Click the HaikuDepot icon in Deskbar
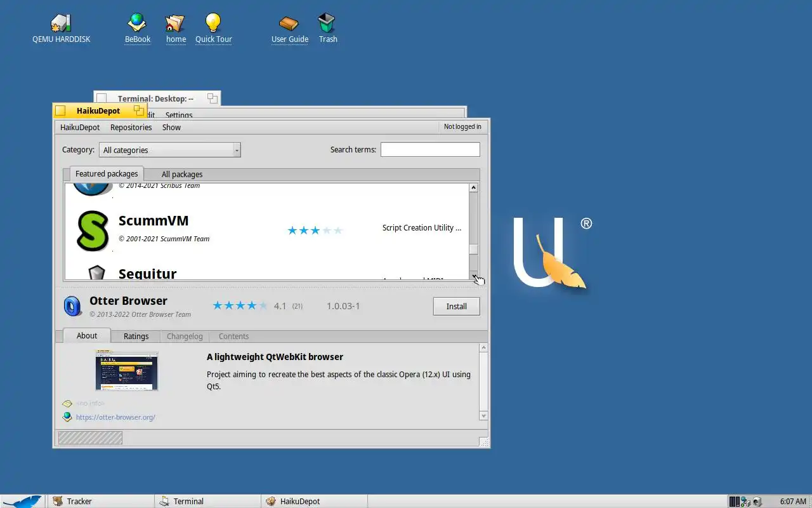 [271, 501]
